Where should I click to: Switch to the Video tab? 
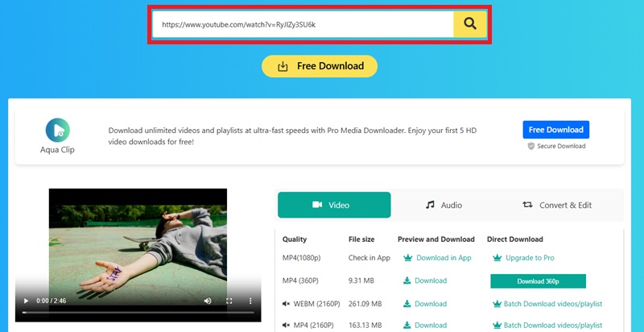tap(334, 205)
